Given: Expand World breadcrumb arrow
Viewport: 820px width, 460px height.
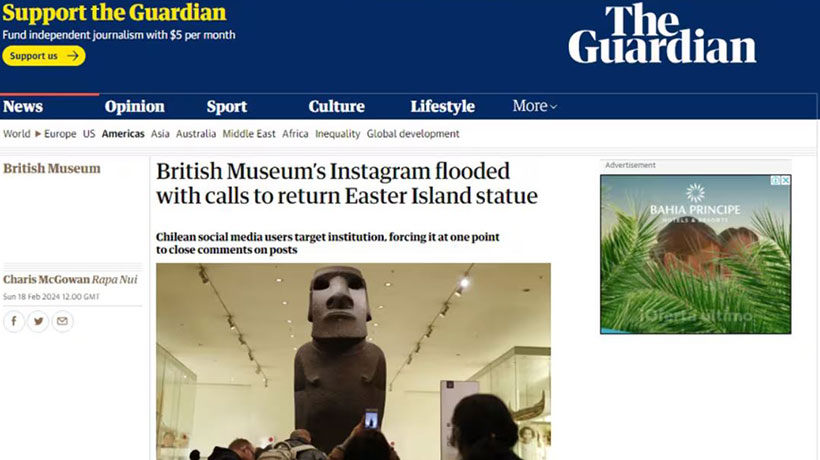Looking at the screenshot, I should click(38, 134).
